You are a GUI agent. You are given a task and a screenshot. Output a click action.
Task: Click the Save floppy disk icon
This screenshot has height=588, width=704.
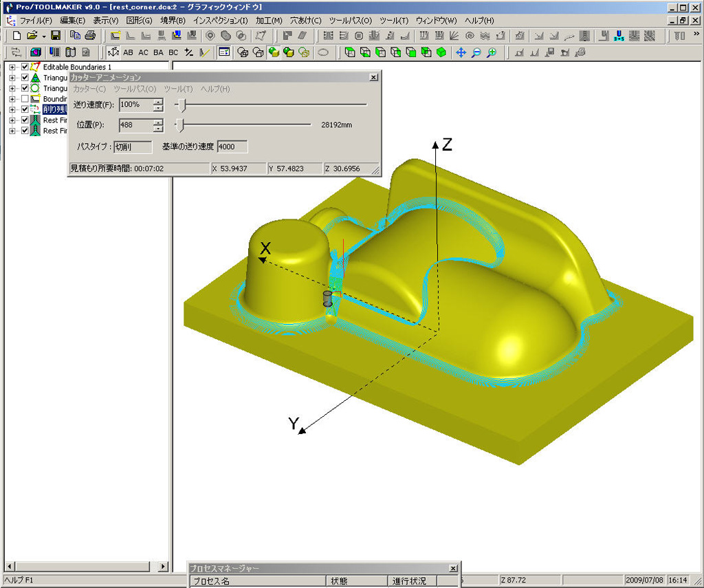[56, 35]
